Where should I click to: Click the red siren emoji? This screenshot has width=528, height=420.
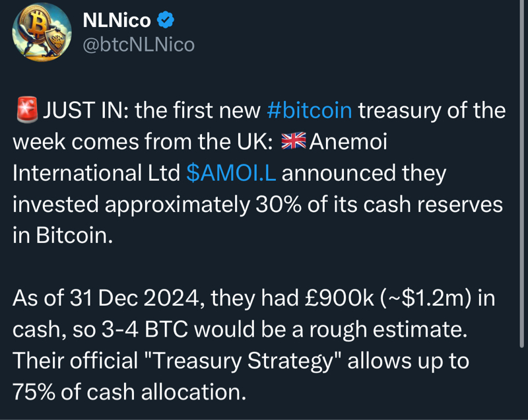tap(26, 110)
